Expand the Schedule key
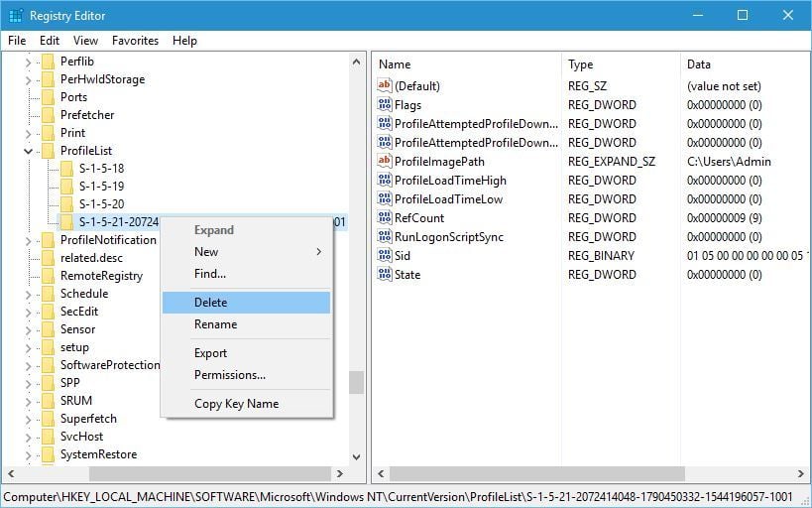The height and width of the screenshot is (508, 812). click(28, 295)
